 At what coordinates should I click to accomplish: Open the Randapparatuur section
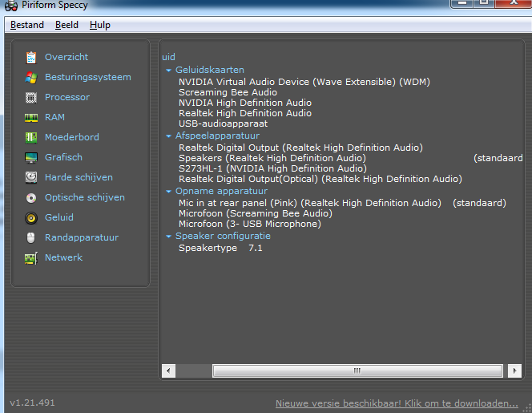click(82, 237)
